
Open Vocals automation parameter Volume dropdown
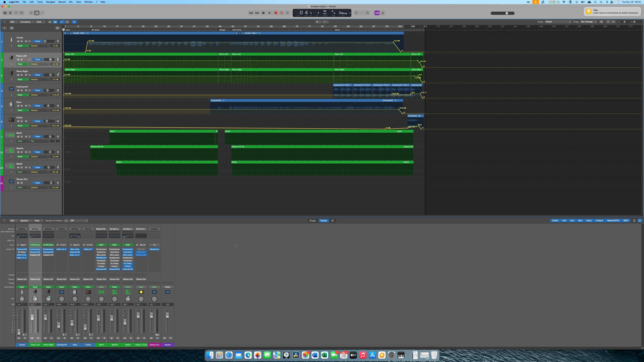40,46
